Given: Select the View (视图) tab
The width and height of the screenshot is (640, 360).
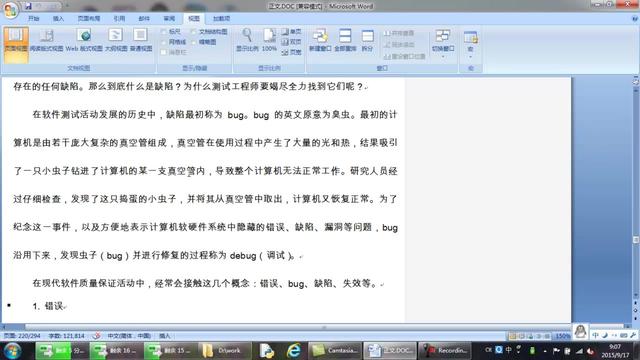Looking at the screenshot, I should click(x=194, y=18).
